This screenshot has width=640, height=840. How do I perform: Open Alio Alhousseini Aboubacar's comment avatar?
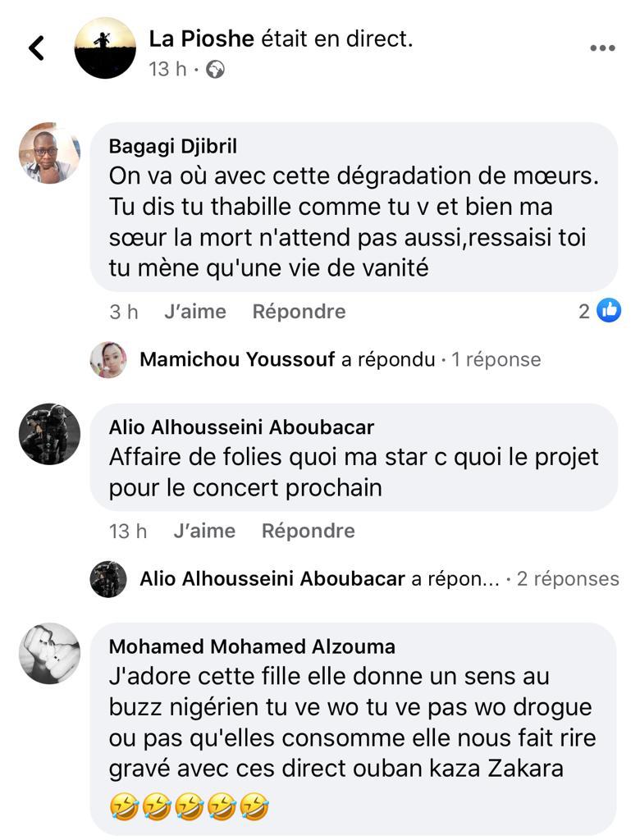[49, 434]
